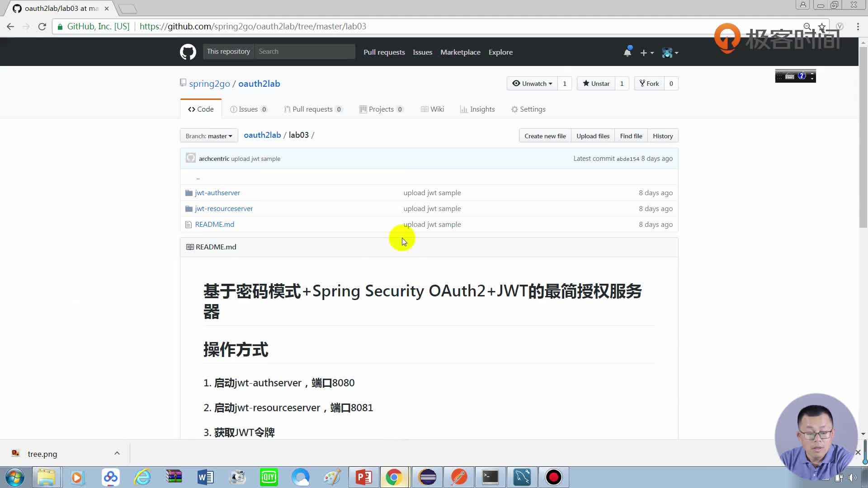Image resolution: width=868 pixels, height=488 pixels.
Task: Open the Settings tab
Action: [x=528, y=109]
